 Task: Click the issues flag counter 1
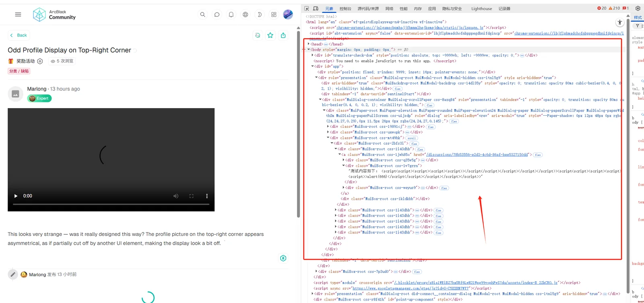[x=625, y=8]
